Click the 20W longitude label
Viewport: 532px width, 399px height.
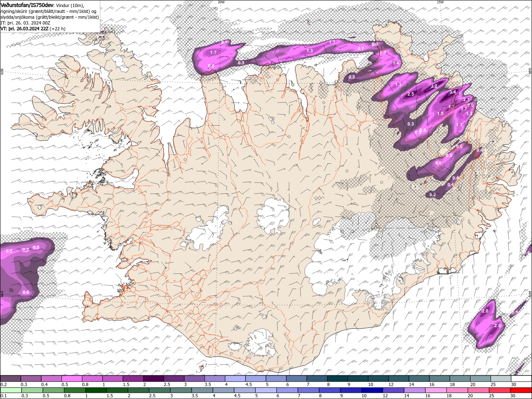221,2
